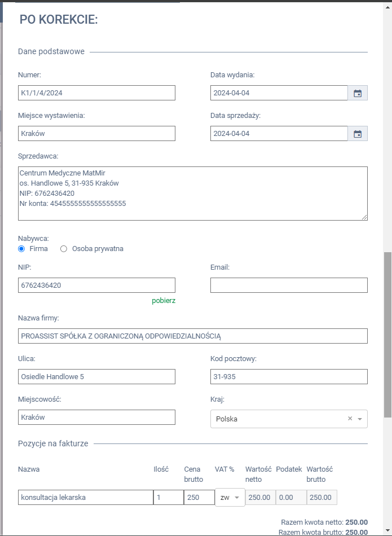Focus the Kod pocztowy field
This screenshot has width=392, height=536.
pyautogui.click(x=289, y=376)
